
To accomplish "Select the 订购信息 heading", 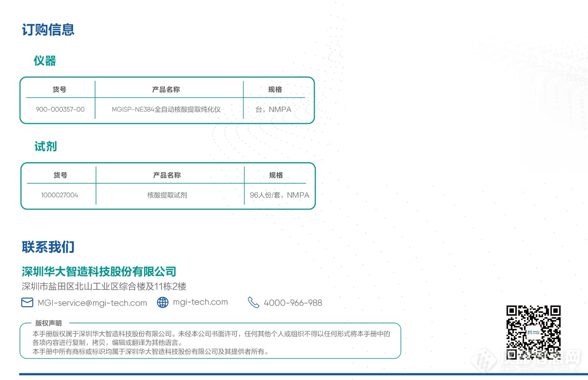I will point(48,30).
